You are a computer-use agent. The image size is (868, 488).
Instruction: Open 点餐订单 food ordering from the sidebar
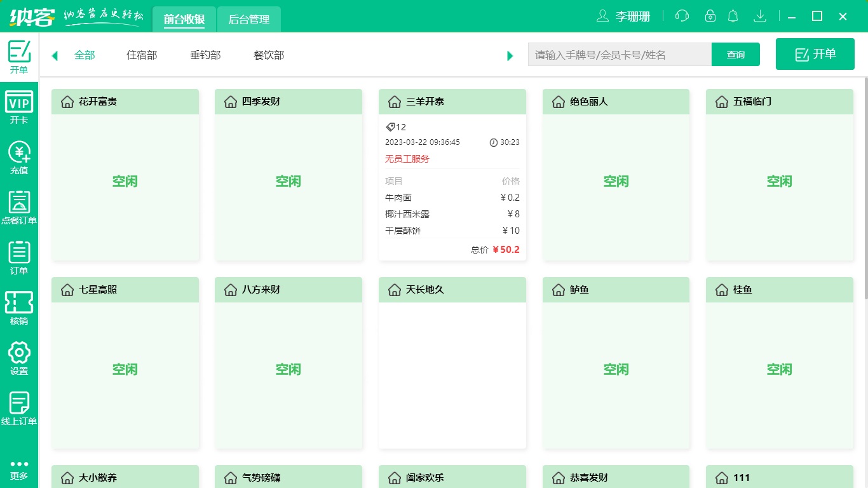(x=19, y=205)
